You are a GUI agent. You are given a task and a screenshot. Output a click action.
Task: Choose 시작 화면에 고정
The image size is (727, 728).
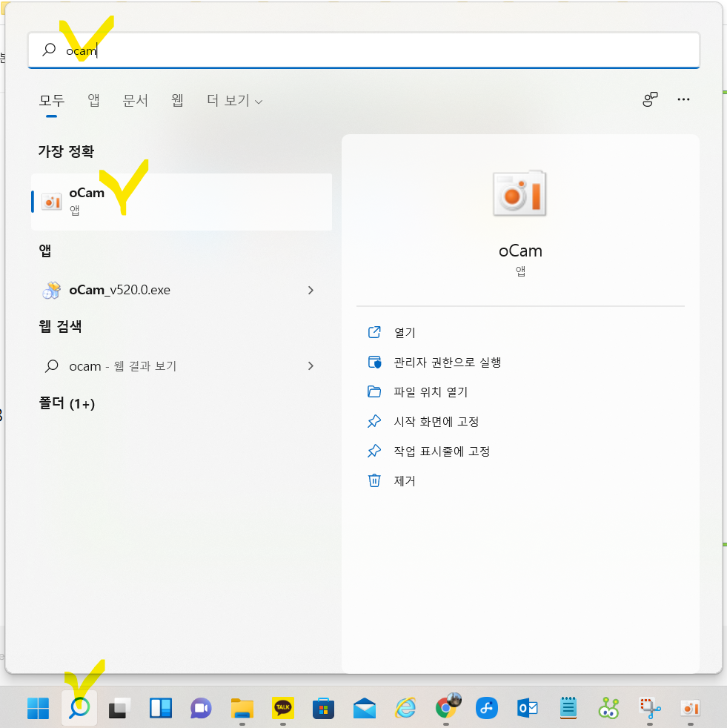click(436, 422)
